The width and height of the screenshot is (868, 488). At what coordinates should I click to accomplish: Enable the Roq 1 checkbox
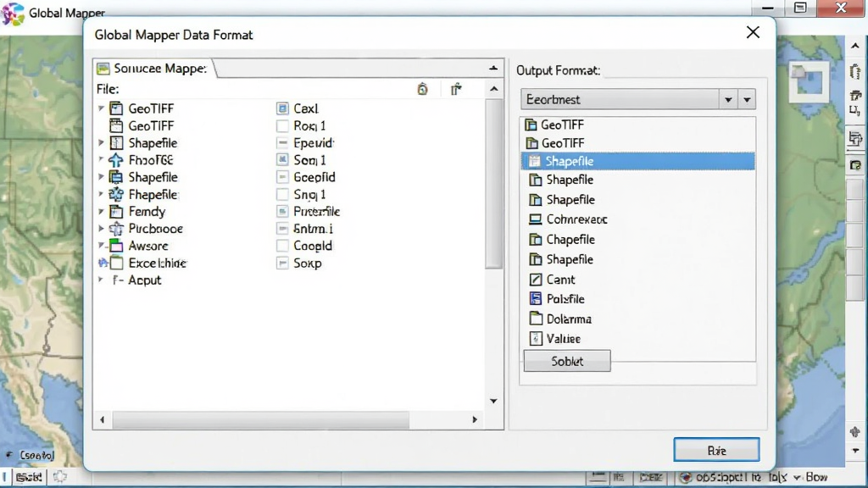point(282,125)
